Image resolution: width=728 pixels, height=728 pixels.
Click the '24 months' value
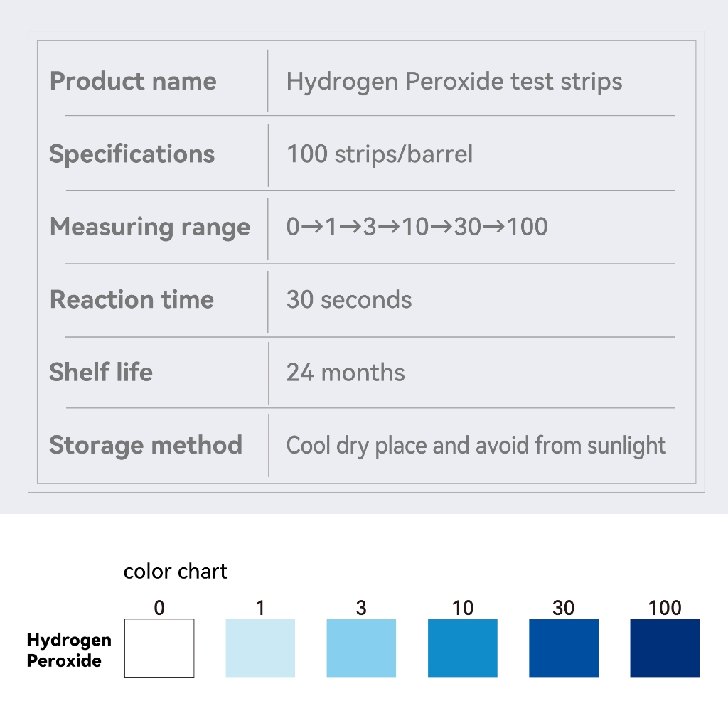(x=346, y=373)
